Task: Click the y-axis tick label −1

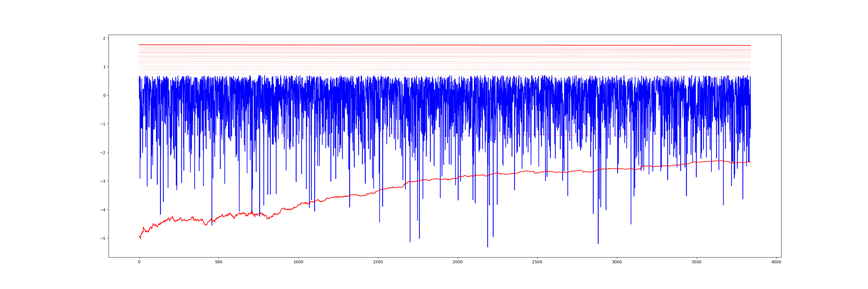Action: pyautogui.click(x=103, y=124)
